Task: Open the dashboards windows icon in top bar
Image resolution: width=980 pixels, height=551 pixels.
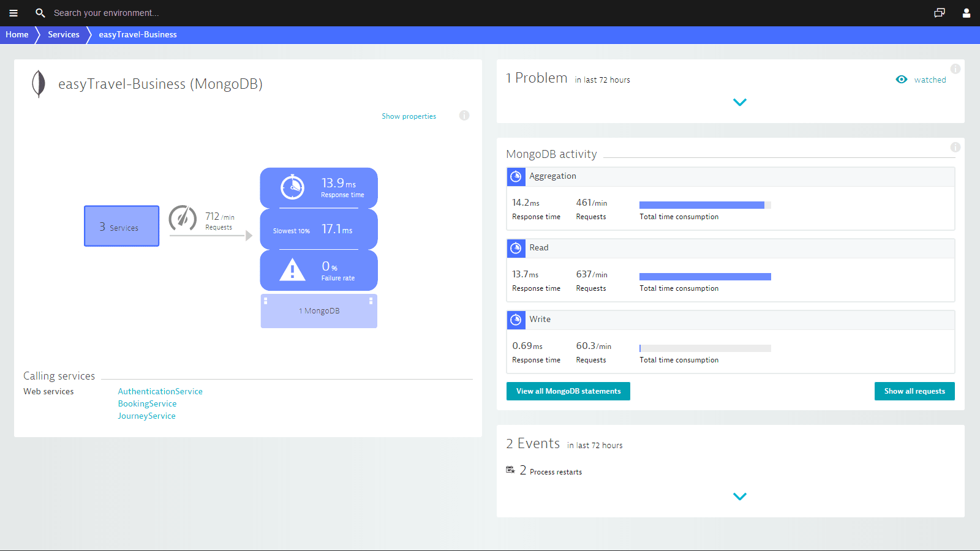Action: [939, 13]
